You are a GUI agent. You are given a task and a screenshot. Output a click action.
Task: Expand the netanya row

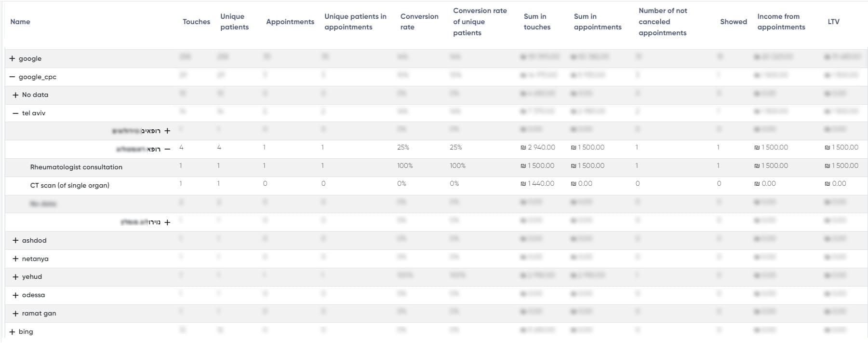15,259
